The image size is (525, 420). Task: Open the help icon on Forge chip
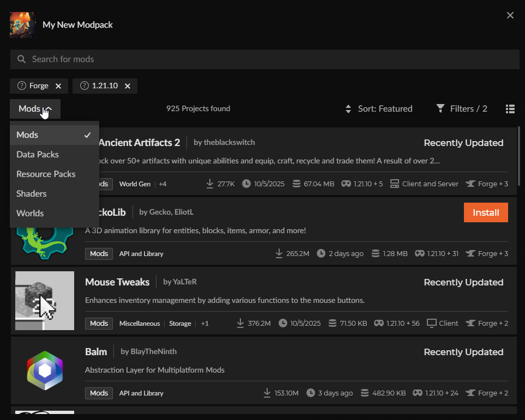pyautogui.click(x=22, y=86)
